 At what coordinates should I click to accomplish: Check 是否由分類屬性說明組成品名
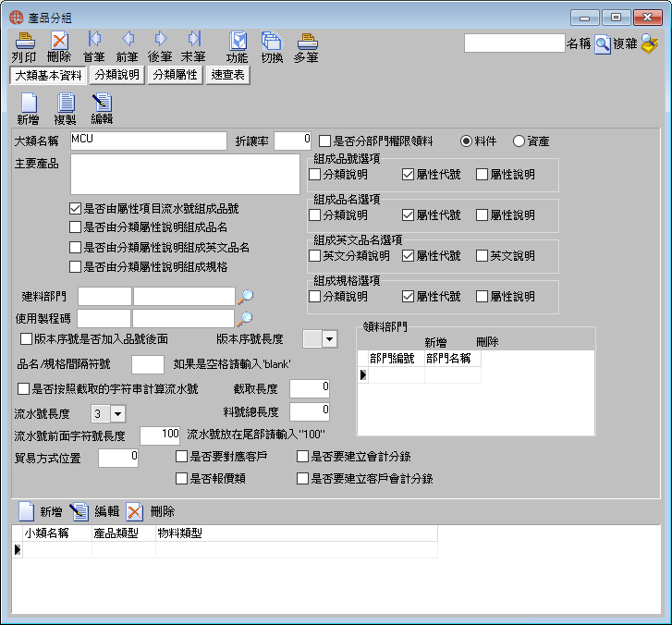[75, 227]
